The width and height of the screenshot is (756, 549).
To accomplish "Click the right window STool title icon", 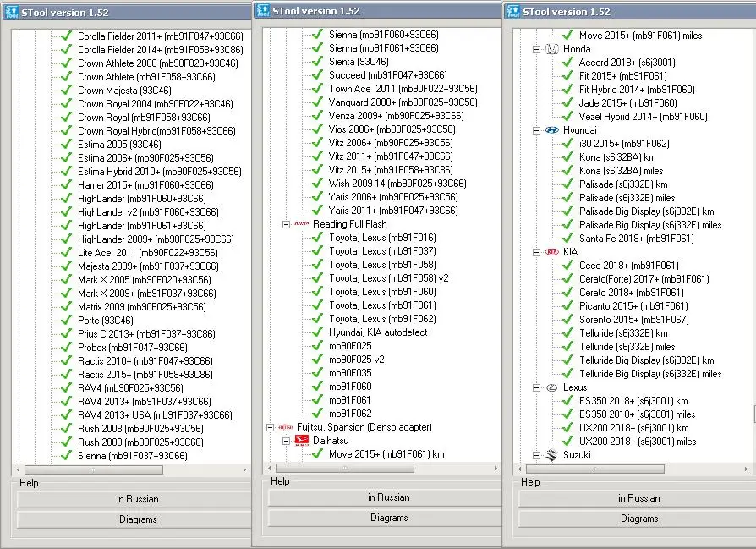I will tap(513, 12).
